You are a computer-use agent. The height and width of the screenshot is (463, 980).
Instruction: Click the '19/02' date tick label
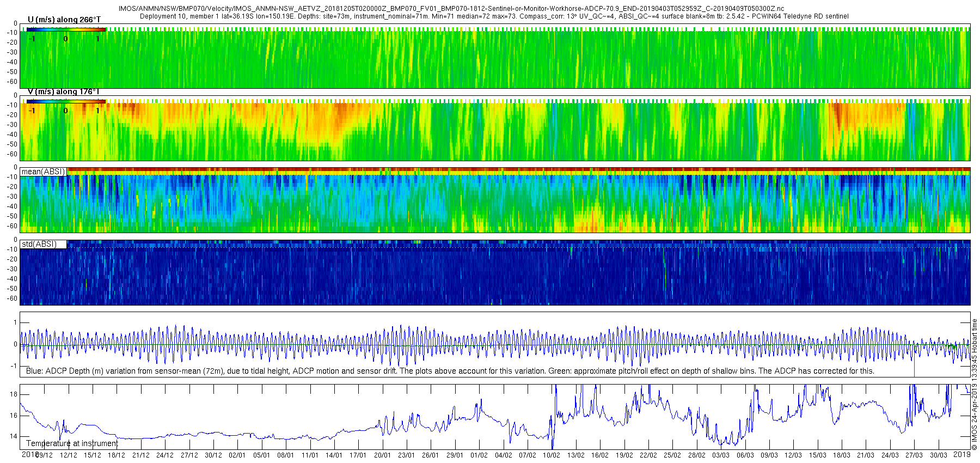pos(624,455)
